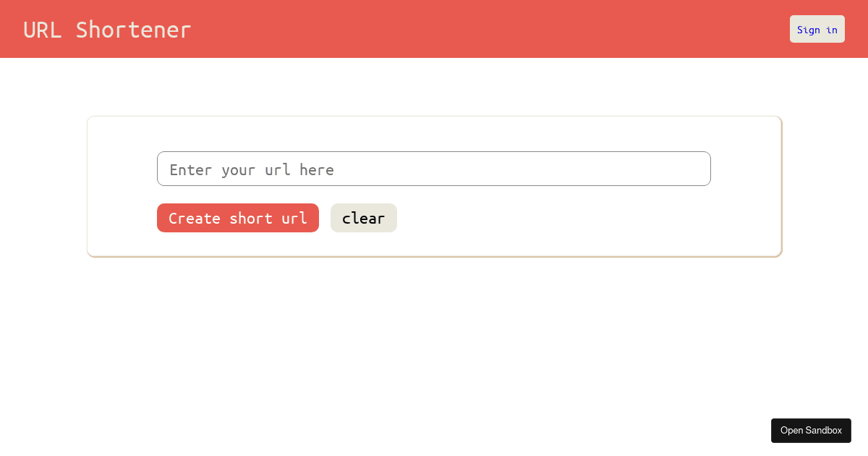Viewport: 868px width, 456px height.
Task: Focus the 'Enter your url here' field
Action: (433, 169)
